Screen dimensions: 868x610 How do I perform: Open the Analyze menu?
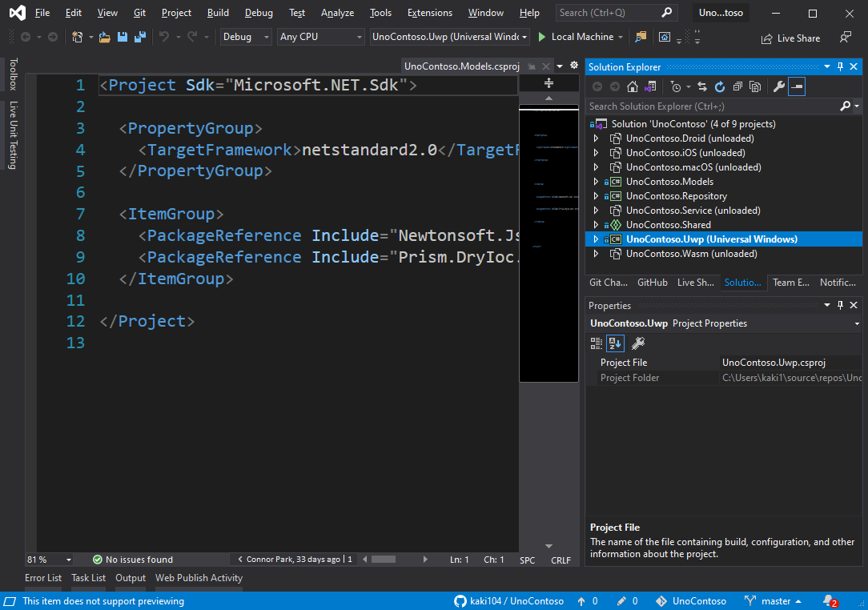coord(337,13)
